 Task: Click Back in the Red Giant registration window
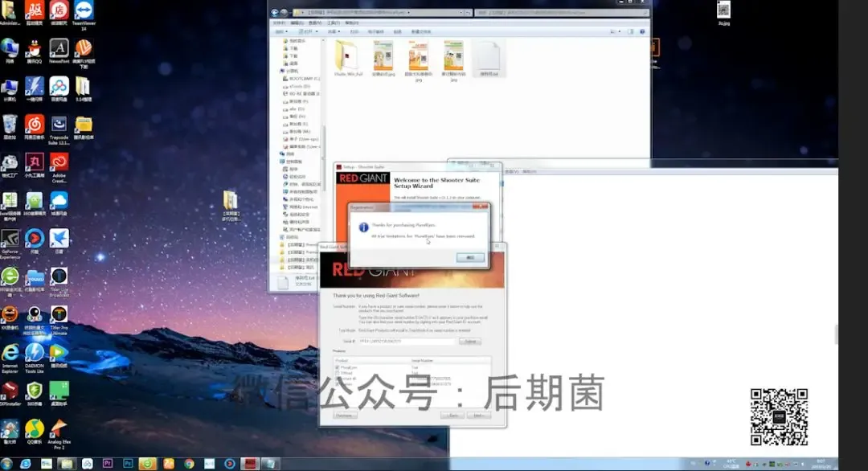452,415
